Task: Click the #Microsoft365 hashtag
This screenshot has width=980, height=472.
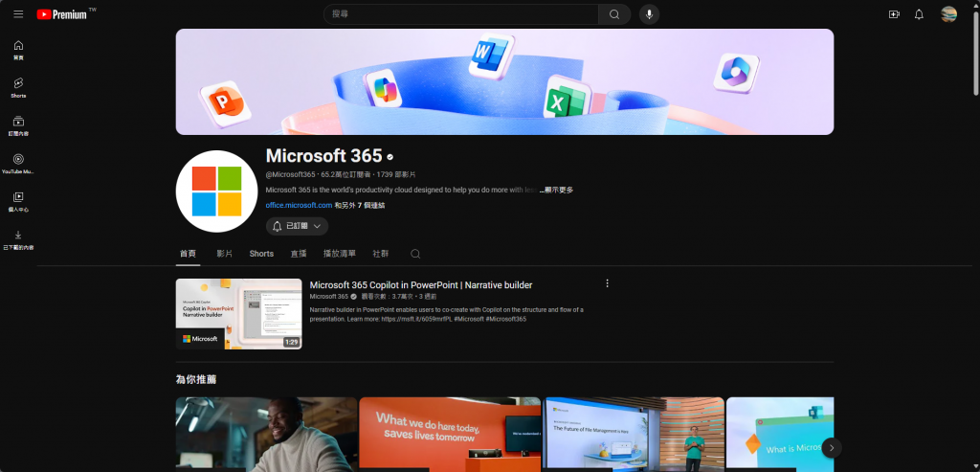Action: [505, 319]
